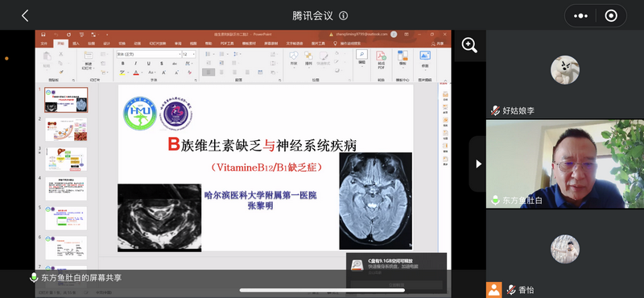Open the Change Case (Aa) dropdown

[151, 72]
